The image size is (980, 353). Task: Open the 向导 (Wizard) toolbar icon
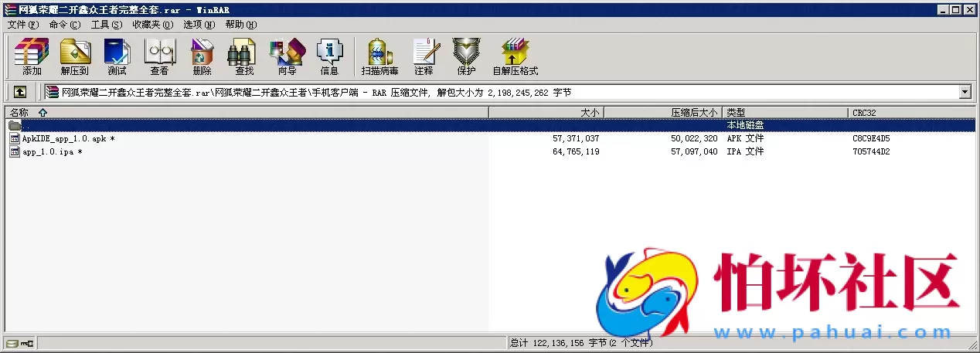click(287, 56)
